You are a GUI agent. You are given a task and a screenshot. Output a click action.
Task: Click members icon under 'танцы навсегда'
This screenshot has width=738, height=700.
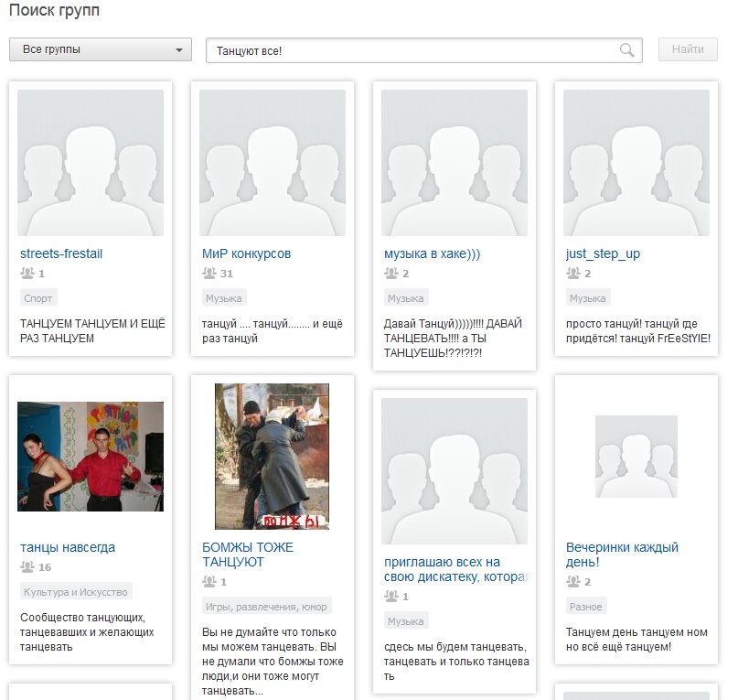tap(27, 567)
